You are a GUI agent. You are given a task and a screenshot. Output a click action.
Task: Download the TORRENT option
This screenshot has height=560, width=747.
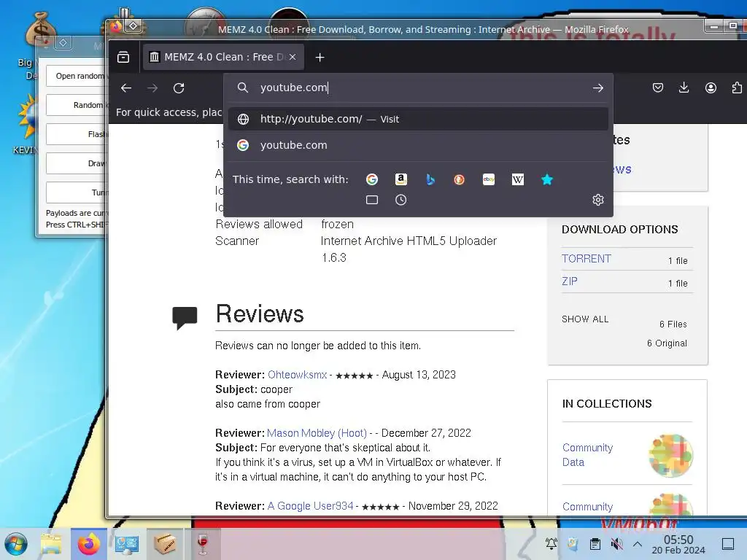[586, 259]
